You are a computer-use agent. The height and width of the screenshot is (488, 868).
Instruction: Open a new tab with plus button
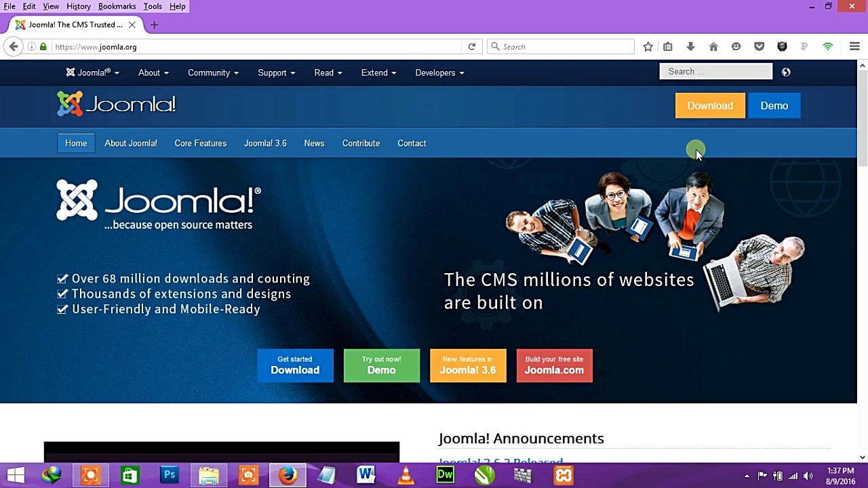click(x=154, y=25)
